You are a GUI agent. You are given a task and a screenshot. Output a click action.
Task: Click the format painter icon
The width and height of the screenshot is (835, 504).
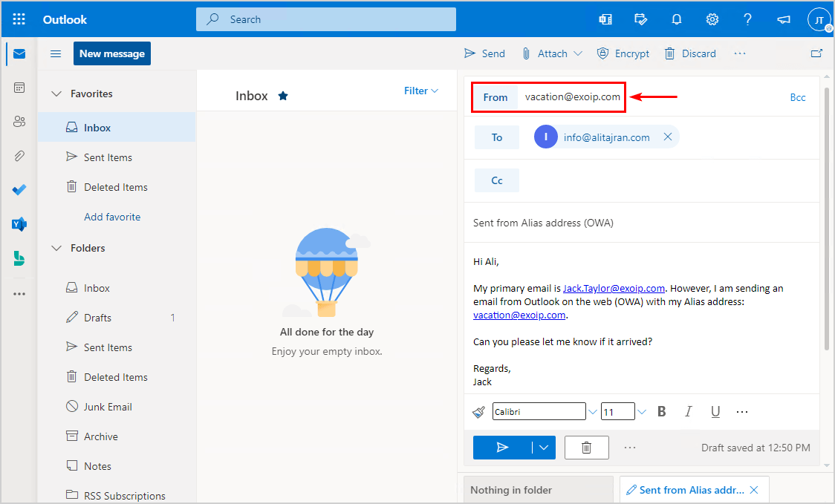(478, 411)
